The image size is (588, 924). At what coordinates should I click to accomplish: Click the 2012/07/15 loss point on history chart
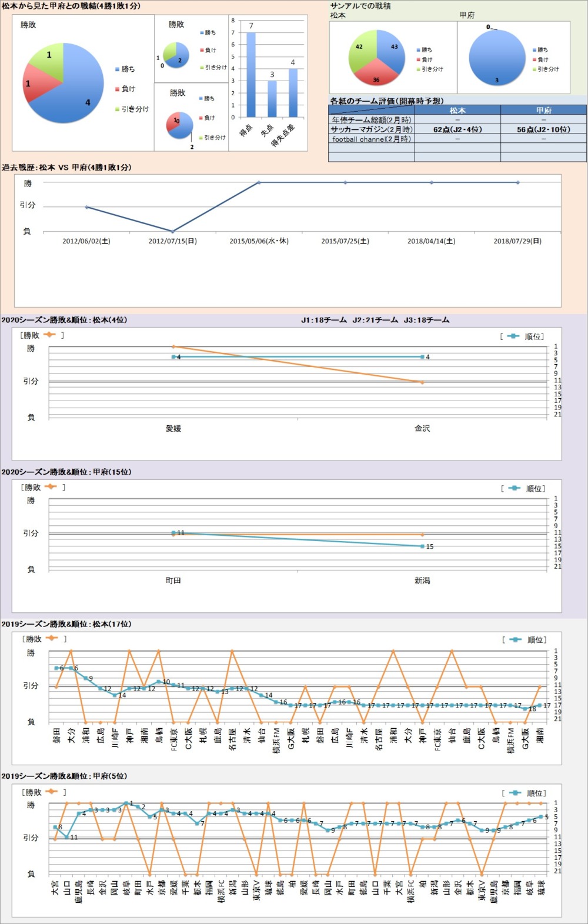(172, 231)
